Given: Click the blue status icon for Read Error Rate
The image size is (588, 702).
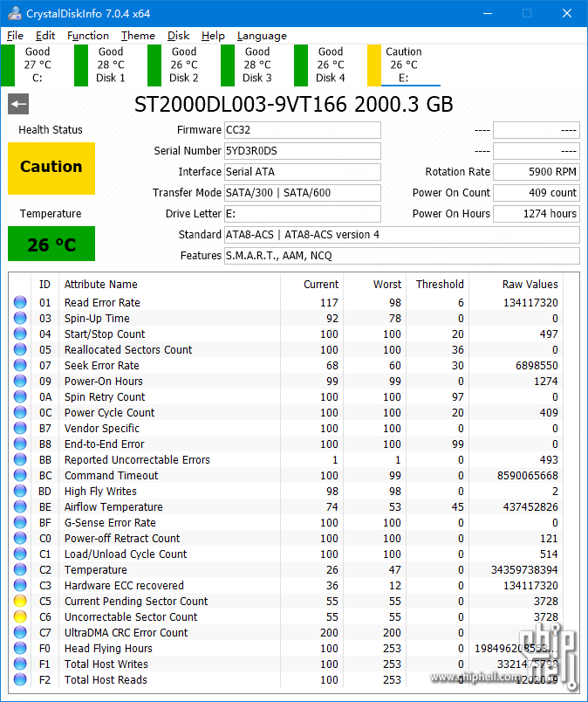Looking at the screenshot, I should pyautogui.click(x=20, y=303).
